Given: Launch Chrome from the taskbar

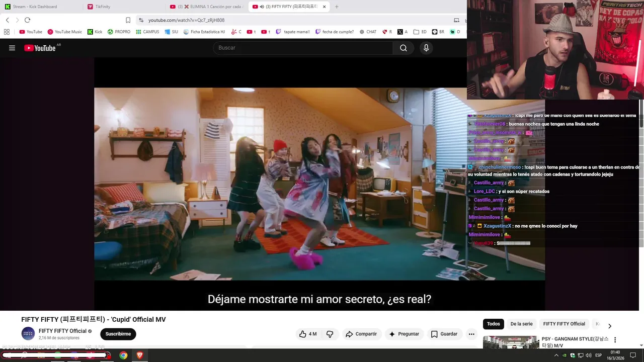Looking at the screenshot, I should click(x=123, y=355).
